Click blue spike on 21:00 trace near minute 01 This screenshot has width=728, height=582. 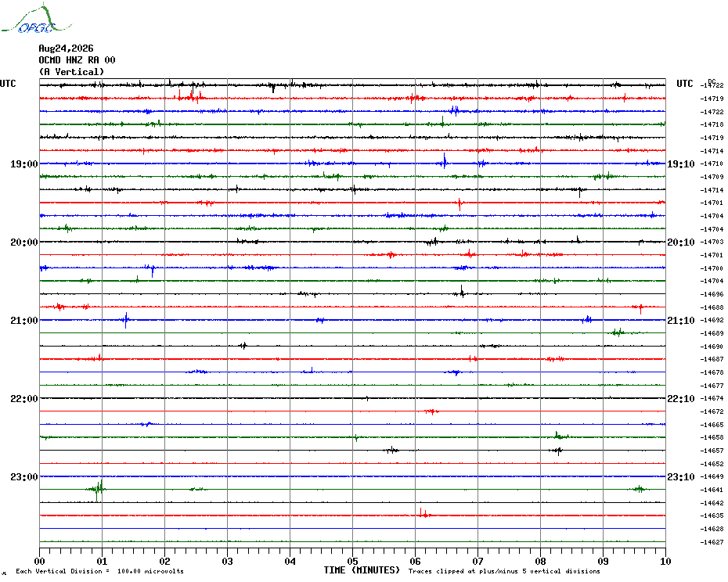pyautogui.click(x=126, y=320)
